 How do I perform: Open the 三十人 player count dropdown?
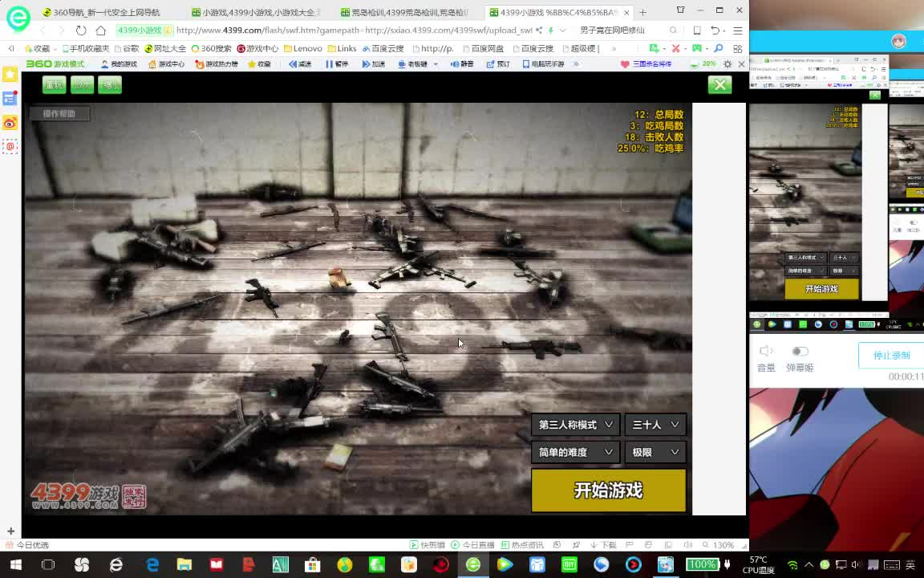tap(655, 425)
